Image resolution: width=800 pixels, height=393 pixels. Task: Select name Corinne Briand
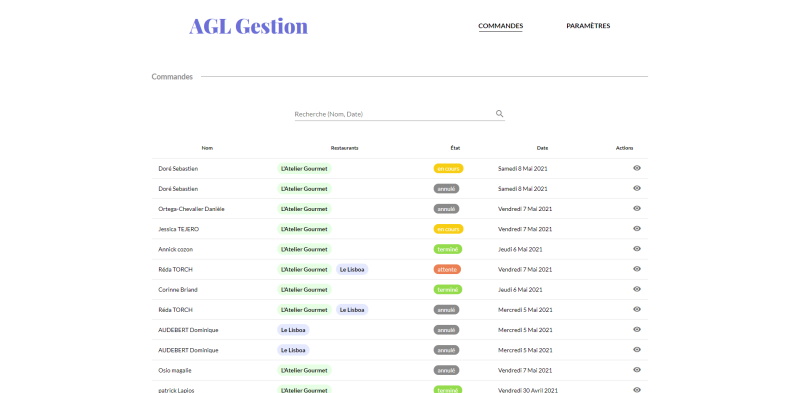178,289
